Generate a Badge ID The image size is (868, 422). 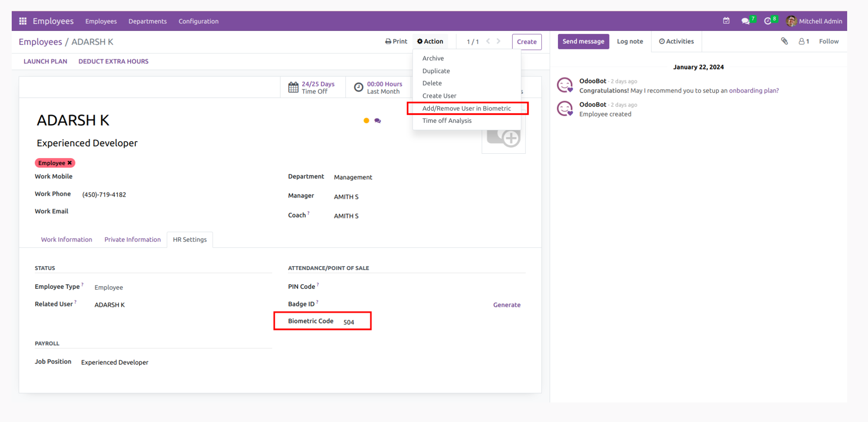(x=506, y=304)
